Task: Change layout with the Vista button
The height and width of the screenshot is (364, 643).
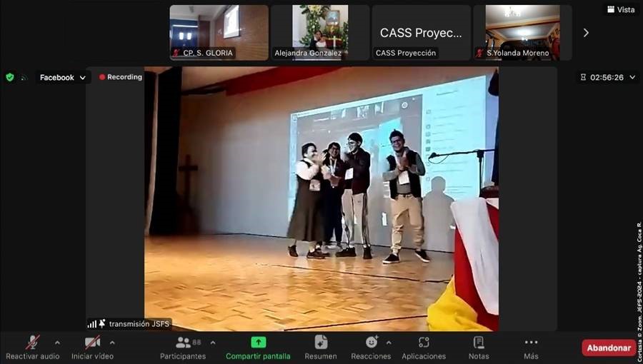Action: point(621,9)
